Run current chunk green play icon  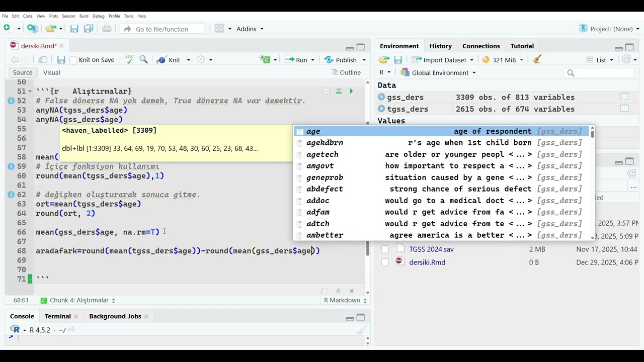351,91
